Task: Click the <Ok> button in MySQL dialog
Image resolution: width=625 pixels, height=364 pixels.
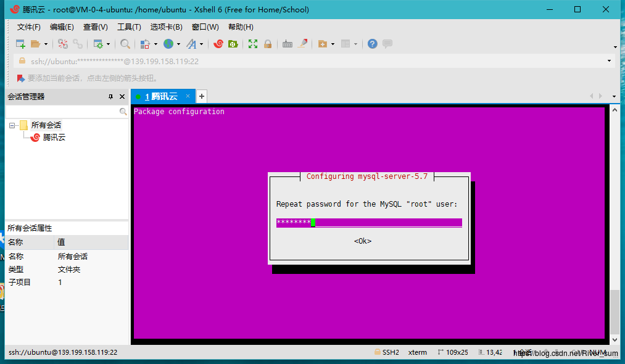Action: [x=363, y=241]
